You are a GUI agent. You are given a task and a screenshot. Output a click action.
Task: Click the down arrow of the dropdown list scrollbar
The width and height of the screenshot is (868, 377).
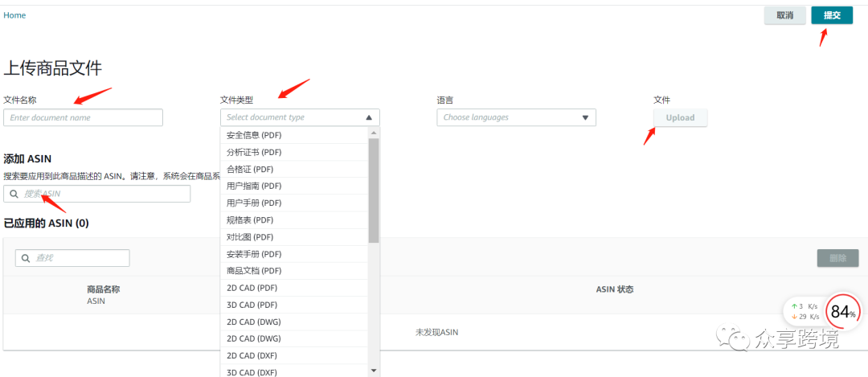[373, 370]
